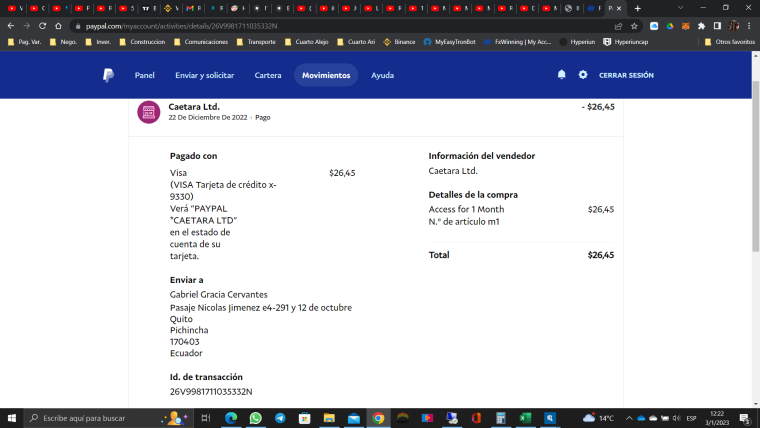
Task: Open Microsoft Office from the taskbar
Action: click(x=476, y=418)
